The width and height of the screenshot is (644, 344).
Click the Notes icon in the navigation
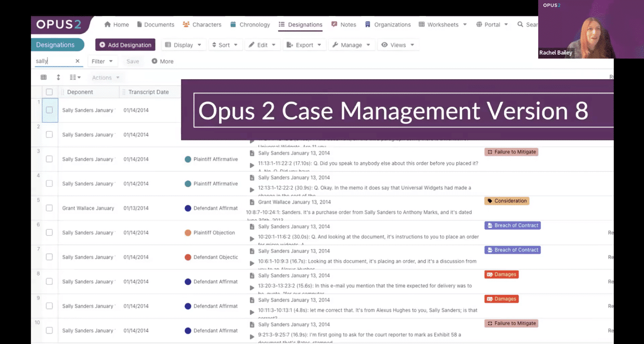pyautogui.click(x=334, y=24)
